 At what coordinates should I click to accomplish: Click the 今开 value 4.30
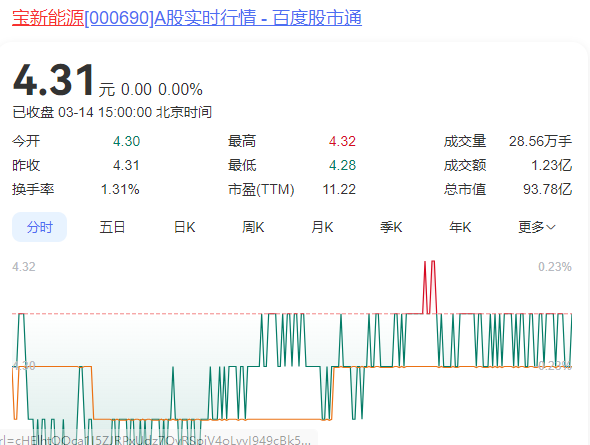point(126,141)
